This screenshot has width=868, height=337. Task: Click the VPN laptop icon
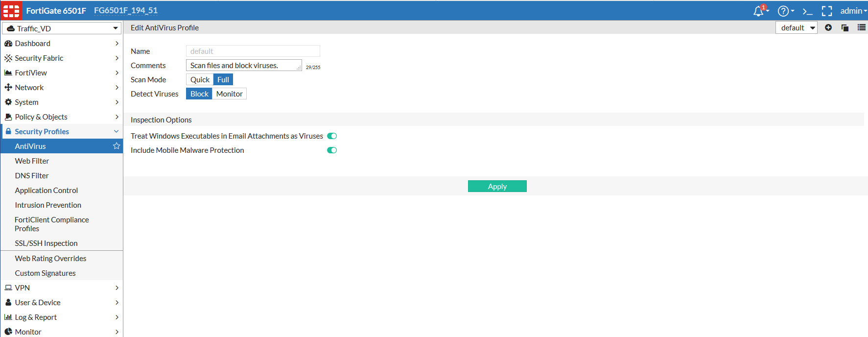tap(8, 288)
